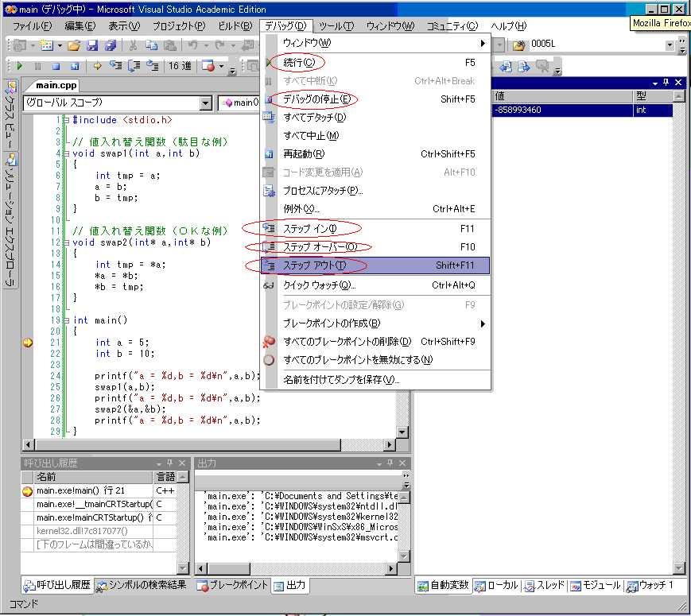
Task: Click the Save floppy disk icon
Action: point(92,45)
